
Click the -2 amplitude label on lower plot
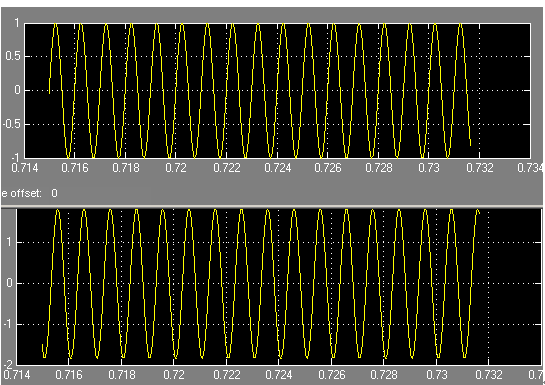click(8, 364)
